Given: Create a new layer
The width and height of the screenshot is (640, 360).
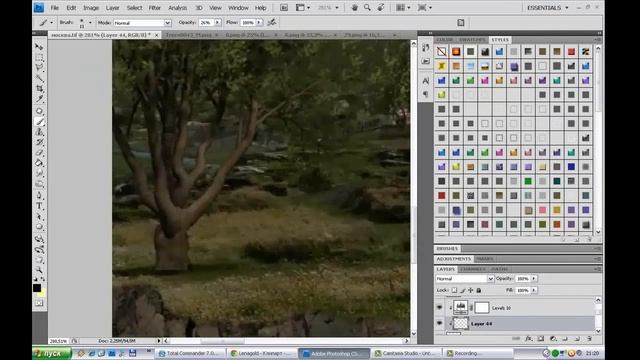Looking at the screenshot, I should tap(577, 338).
